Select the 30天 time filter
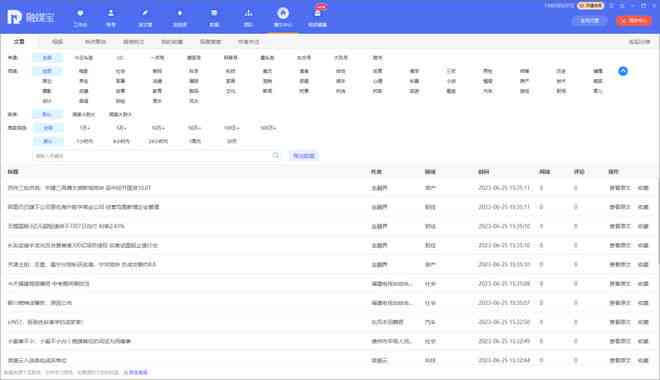 232,141
